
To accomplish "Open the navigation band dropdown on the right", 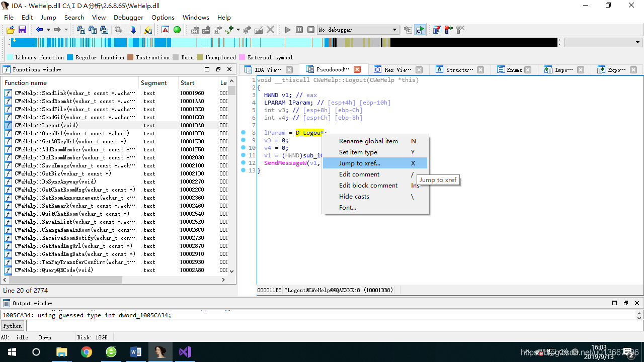I will click(603, 43).
